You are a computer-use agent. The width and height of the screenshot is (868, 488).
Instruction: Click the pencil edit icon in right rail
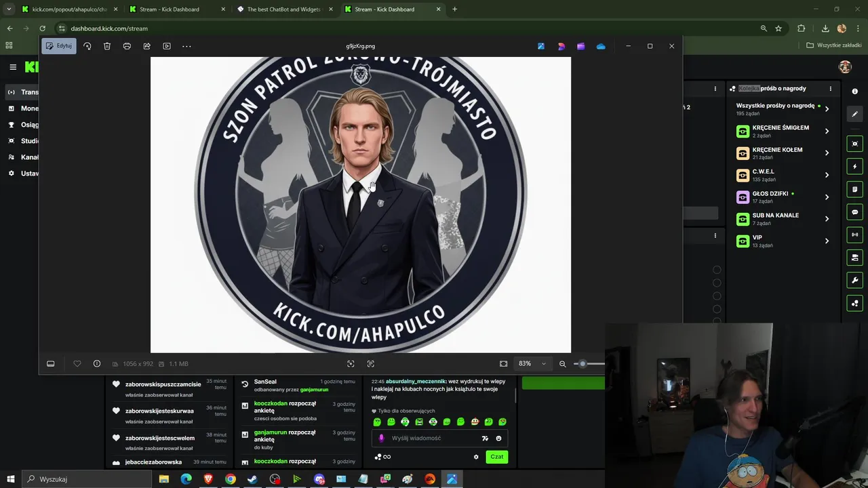[x=854, y=114]
